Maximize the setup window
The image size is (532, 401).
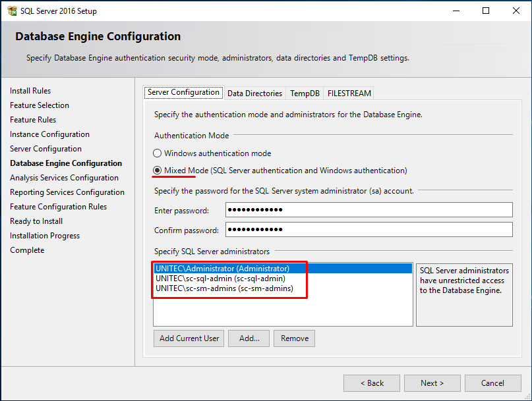(486, 11)
